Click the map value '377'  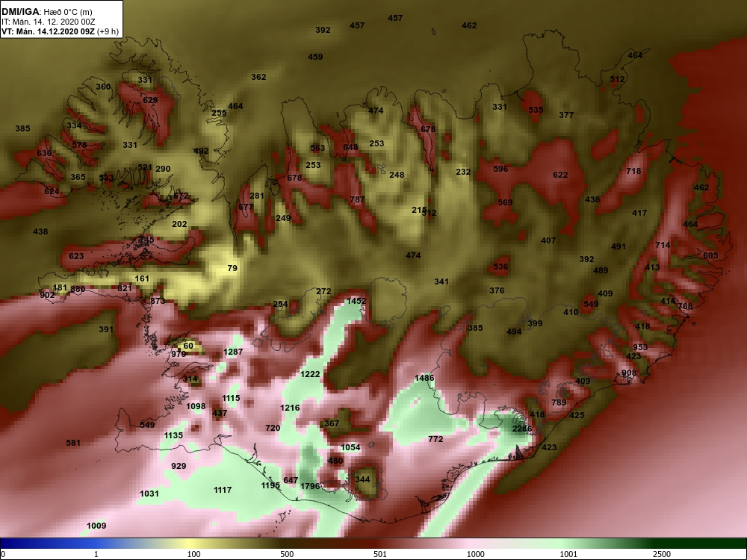point(566,115)
